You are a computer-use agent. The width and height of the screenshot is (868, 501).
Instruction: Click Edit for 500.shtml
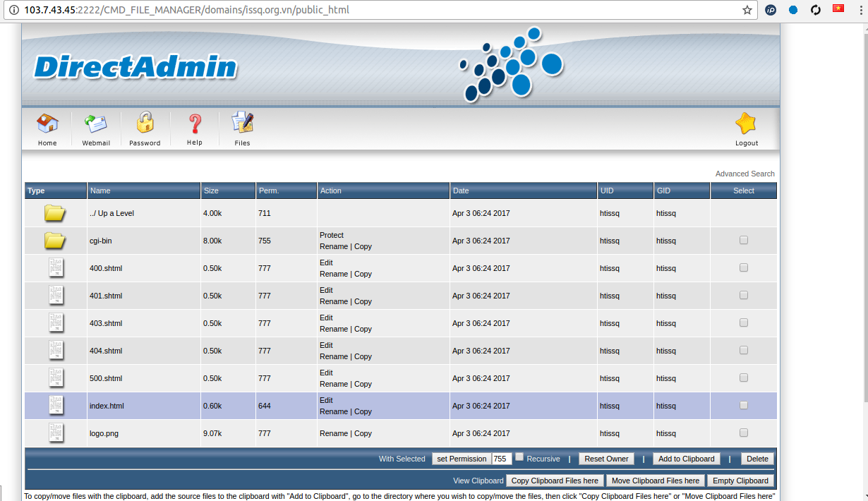(x=326, y=373)
